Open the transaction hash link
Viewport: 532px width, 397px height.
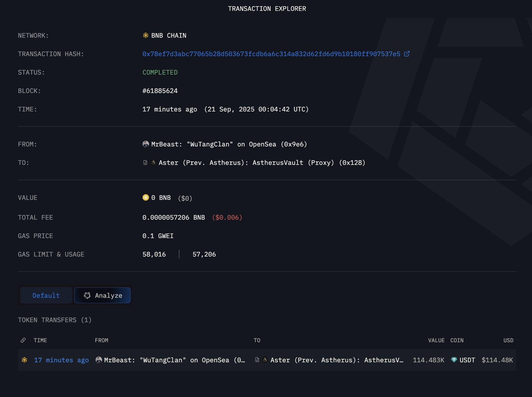point(271,54)
